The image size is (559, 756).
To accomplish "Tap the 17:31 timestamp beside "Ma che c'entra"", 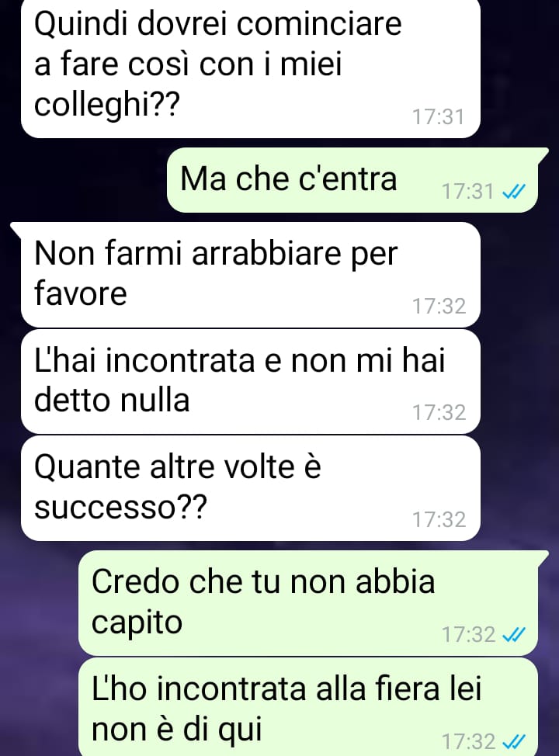I will coord(468,192).
